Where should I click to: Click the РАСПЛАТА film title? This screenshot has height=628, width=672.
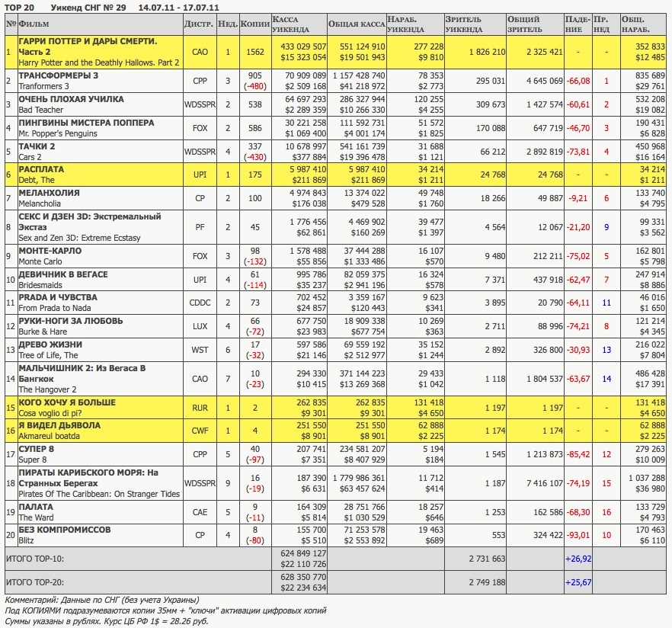(x=41, y=169)
